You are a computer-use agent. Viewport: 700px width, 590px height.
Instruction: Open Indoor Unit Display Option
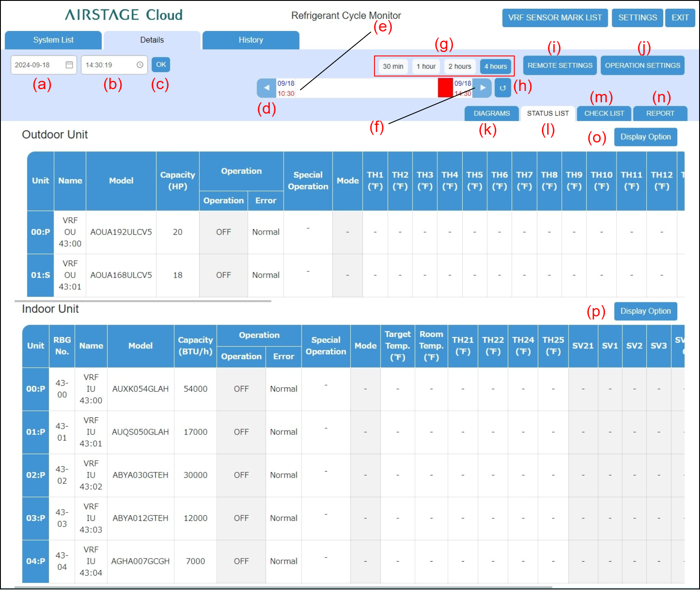click(645, 311)
